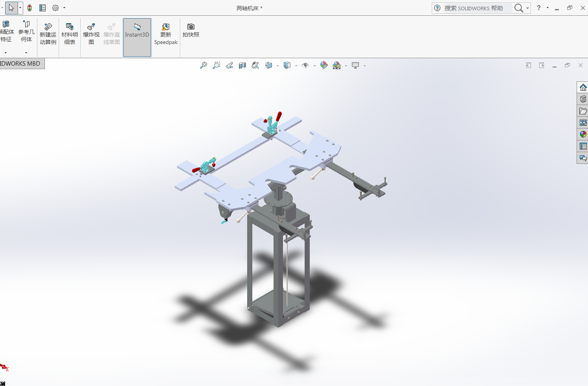This screenshot has width=588, height=386.
Task: Expand the Help menu dropdown arrow
Action: click(x=547, y=8)
